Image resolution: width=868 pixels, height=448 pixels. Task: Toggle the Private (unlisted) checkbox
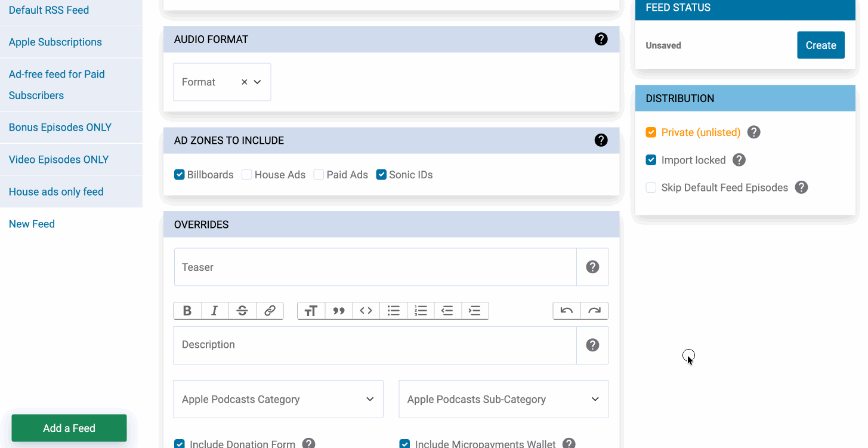tap(651, 132)
